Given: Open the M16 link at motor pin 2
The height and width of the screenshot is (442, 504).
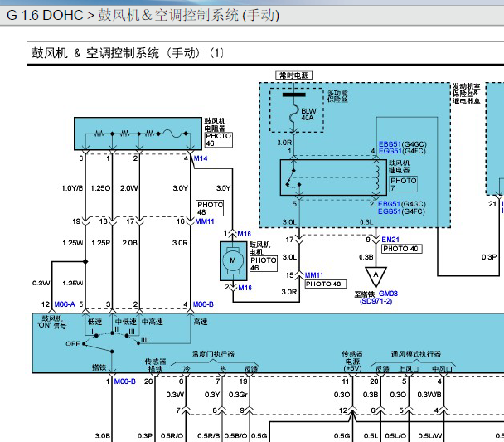Looking at the screenshot, I should point(245,288).
